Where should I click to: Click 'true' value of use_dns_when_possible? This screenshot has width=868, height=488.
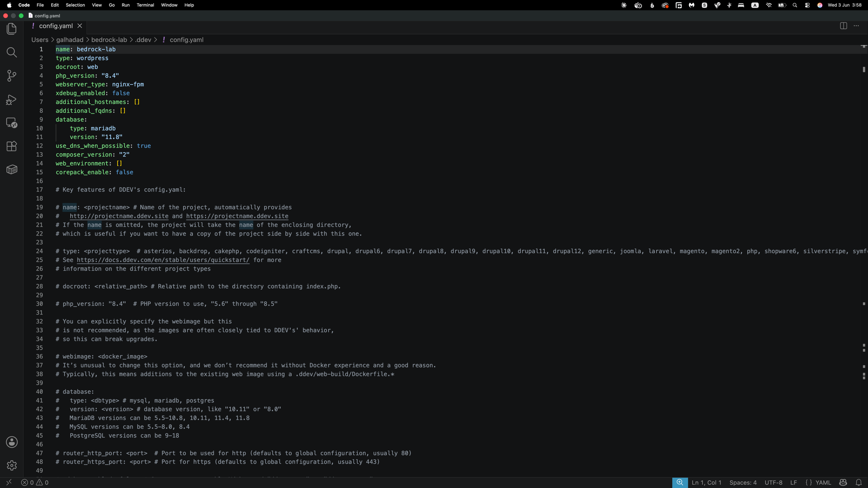click(x=144, y=146)
